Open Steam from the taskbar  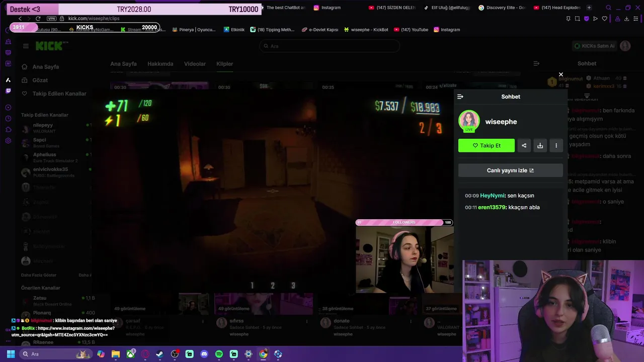159,354
